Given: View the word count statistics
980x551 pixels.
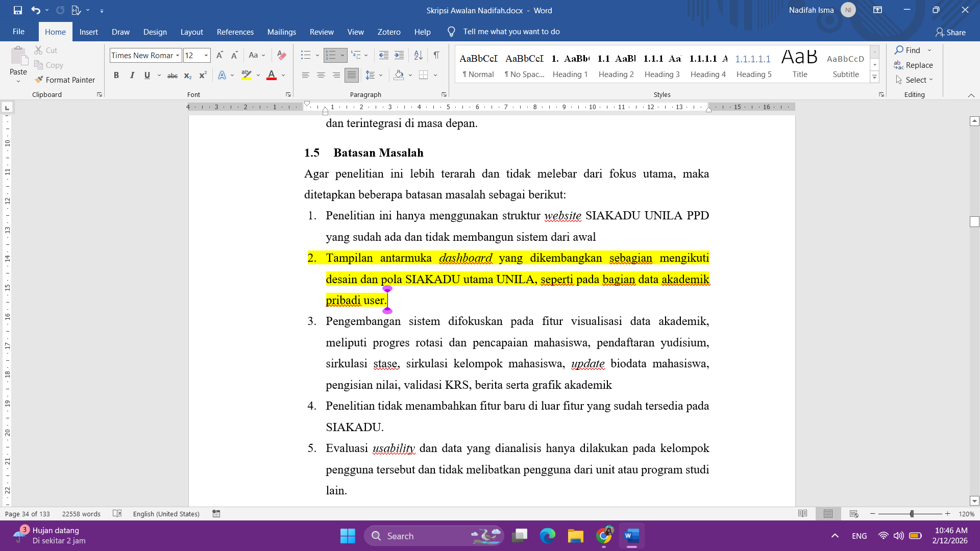Looking at the screenshot, I should tap(81, 514).
